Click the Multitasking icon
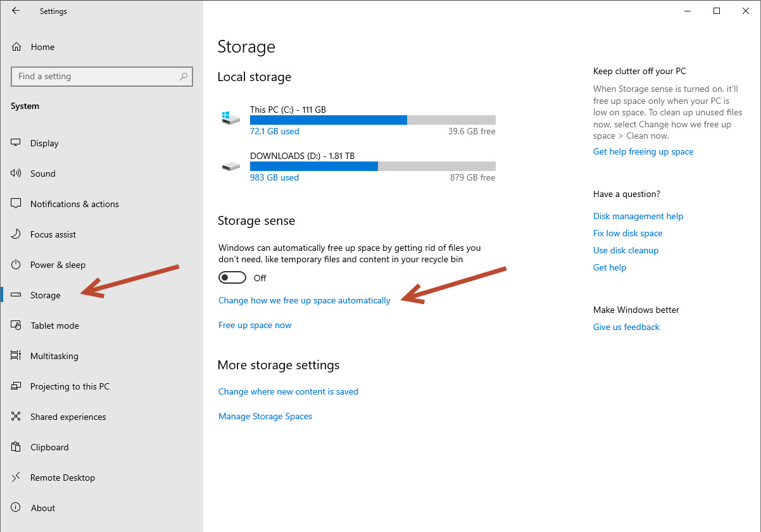The height and width of the screenshot is (532, 761). [16, 356]
